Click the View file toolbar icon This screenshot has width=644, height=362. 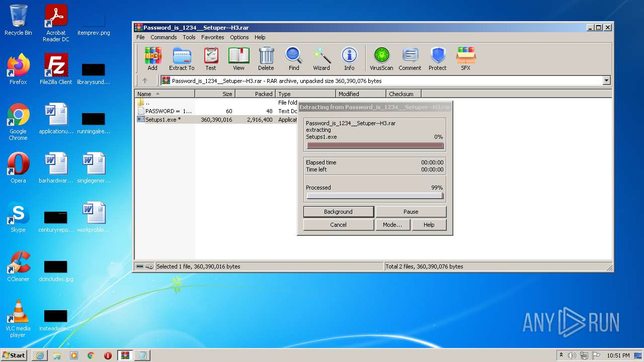[238, 59]
